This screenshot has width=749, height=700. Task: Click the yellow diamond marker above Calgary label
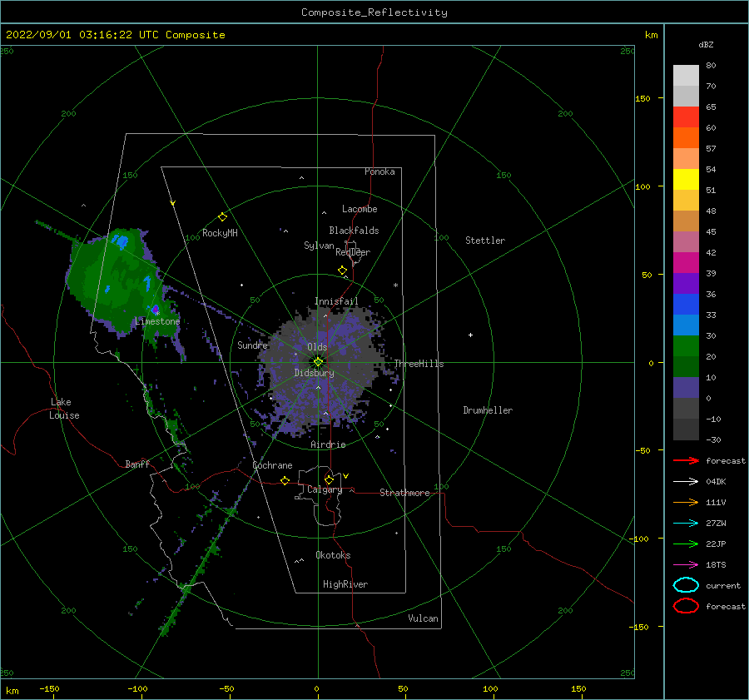coord(329,479)
